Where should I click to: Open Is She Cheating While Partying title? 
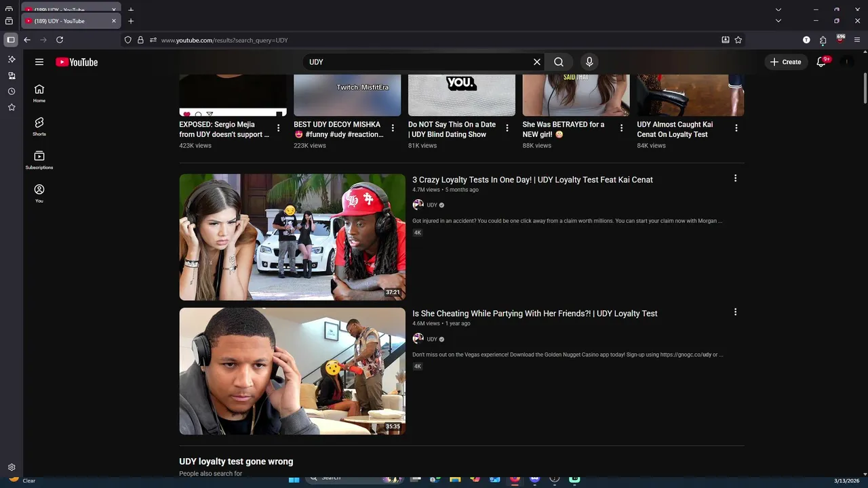[535, 313]
